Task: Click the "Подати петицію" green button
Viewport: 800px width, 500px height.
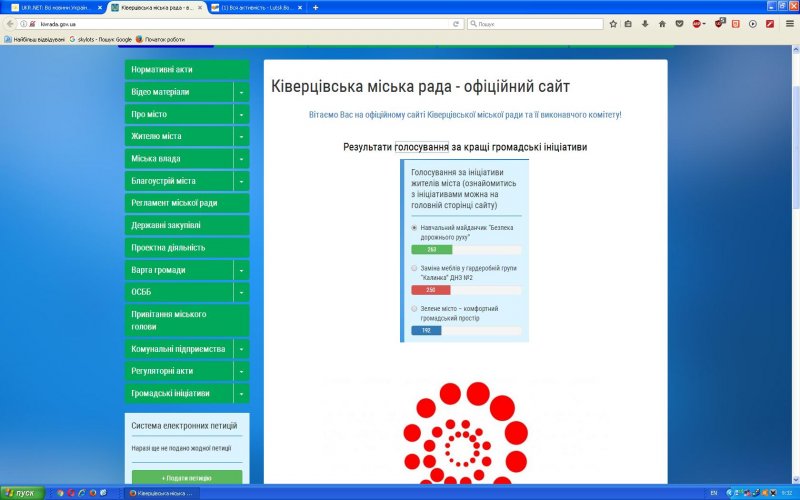Action: (186, 478)
